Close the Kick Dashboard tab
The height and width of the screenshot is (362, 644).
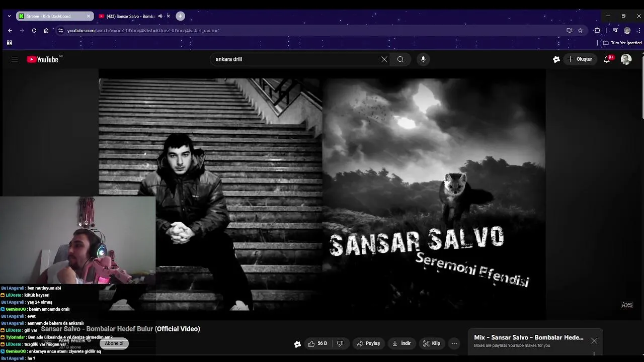point(89,16)
